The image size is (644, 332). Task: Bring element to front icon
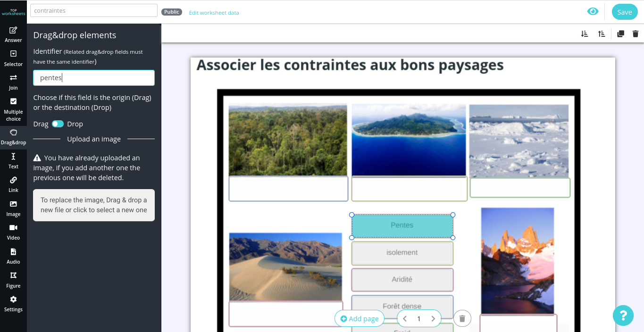(x=602, y=33)
